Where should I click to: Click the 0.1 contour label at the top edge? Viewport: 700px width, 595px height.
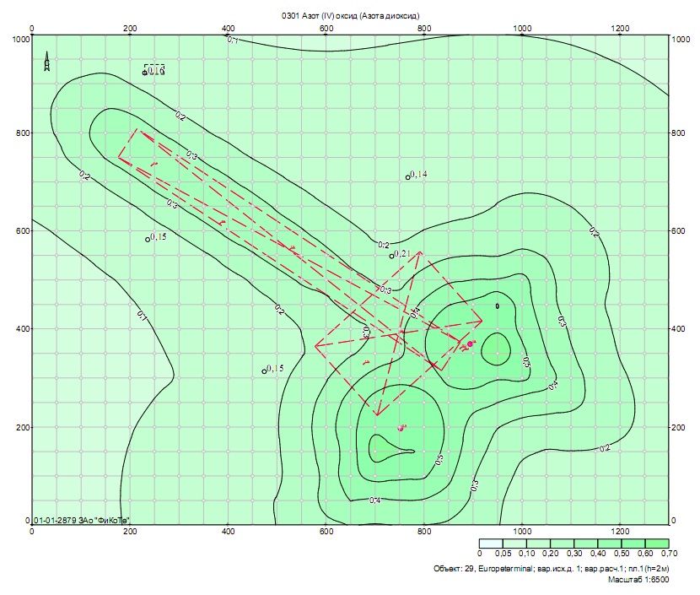click(x=233, y=40)
